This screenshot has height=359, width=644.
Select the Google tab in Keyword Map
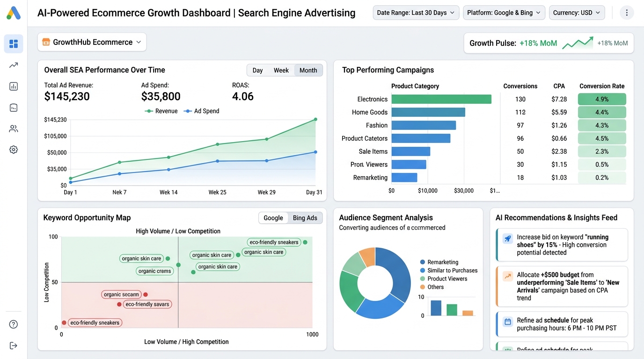(x=273, y=218)
